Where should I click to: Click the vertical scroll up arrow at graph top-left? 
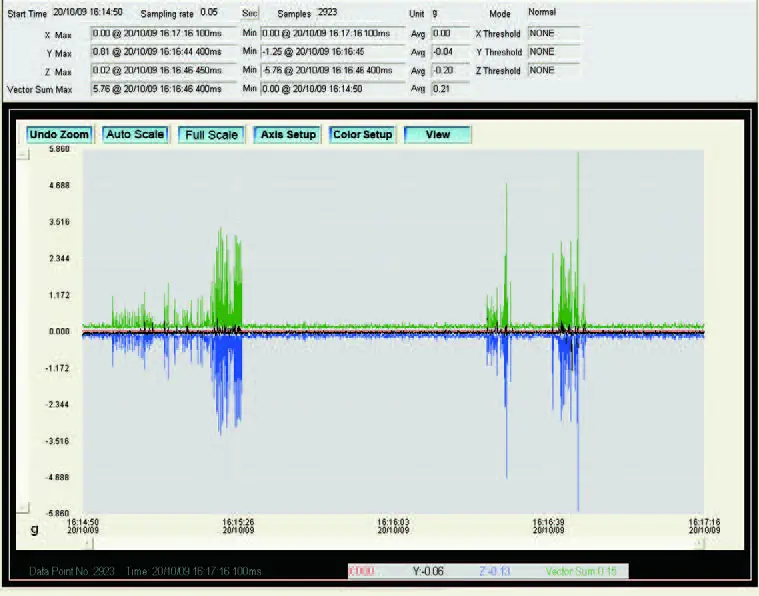point(23,154)
